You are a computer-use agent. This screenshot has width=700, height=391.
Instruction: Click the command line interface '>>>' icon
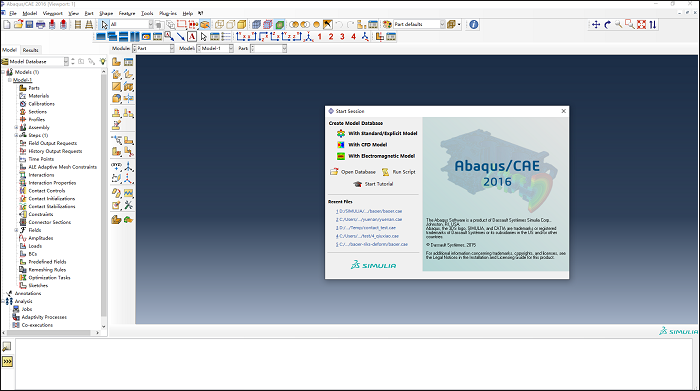tap(7, 361)
